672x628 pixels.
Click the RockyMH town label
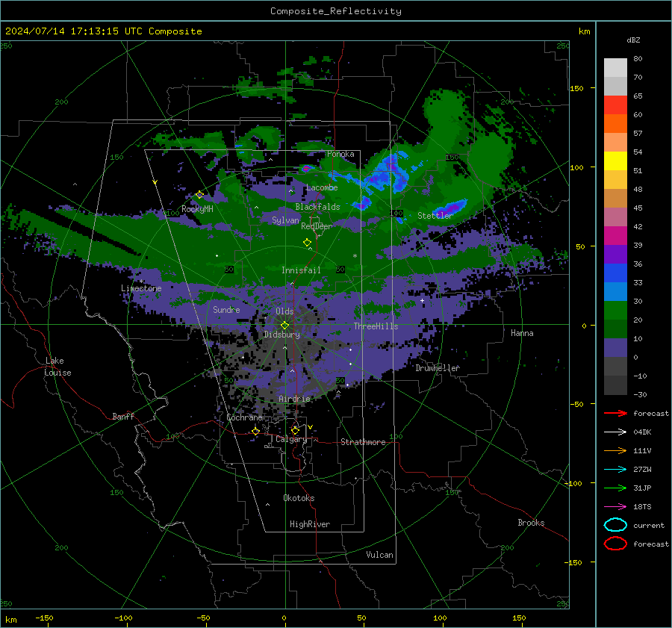197,209
